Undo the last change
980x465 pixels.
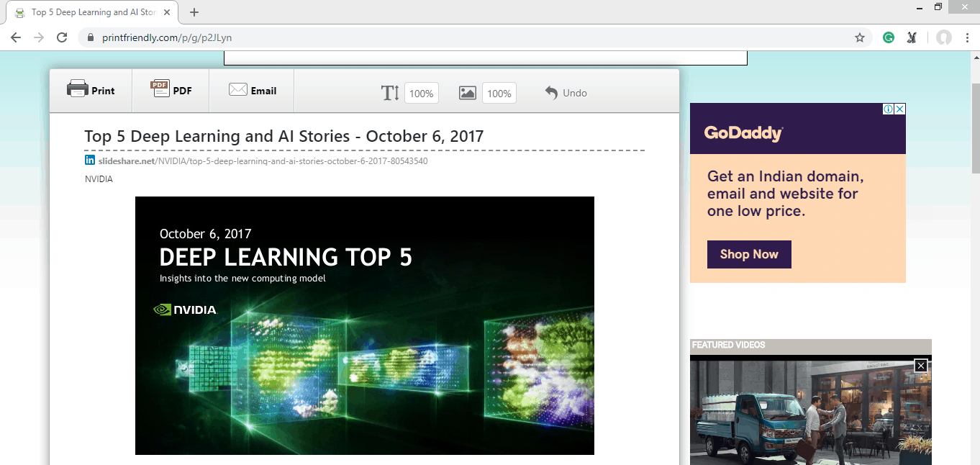[x=566, y=93]
